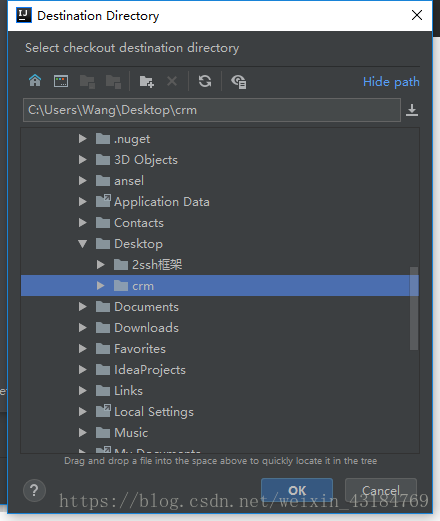Click the directory tree vertical scrollbar
The height and width of the screenshot is (521, 440).
[x=414, y=308]
